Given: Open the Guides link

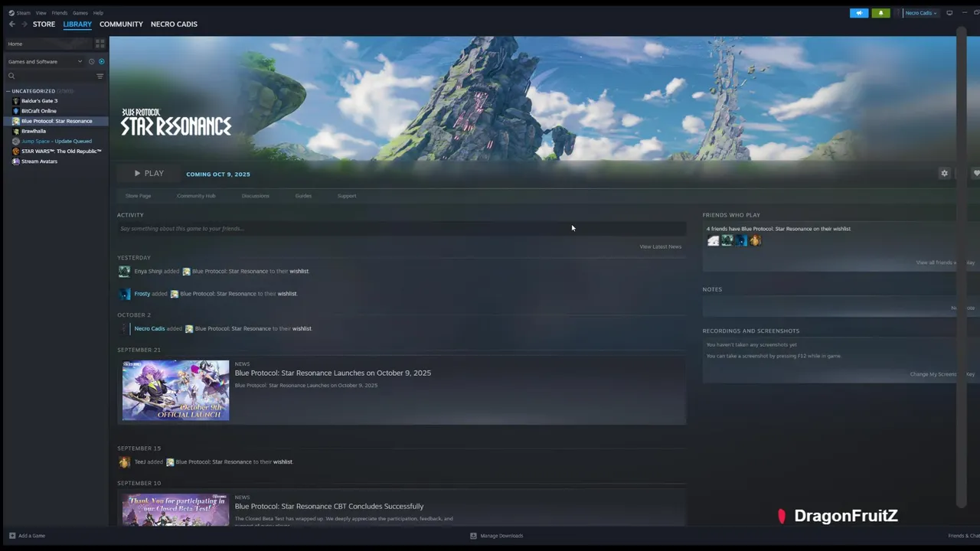Looking at the screenshot, I should pyautogui.click(x=303, y=196).
